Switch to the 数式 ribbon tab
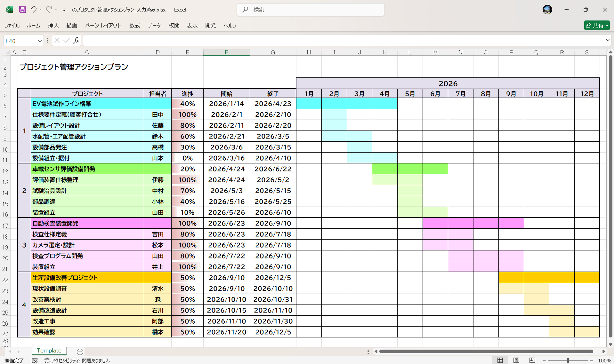 (134, 26)
